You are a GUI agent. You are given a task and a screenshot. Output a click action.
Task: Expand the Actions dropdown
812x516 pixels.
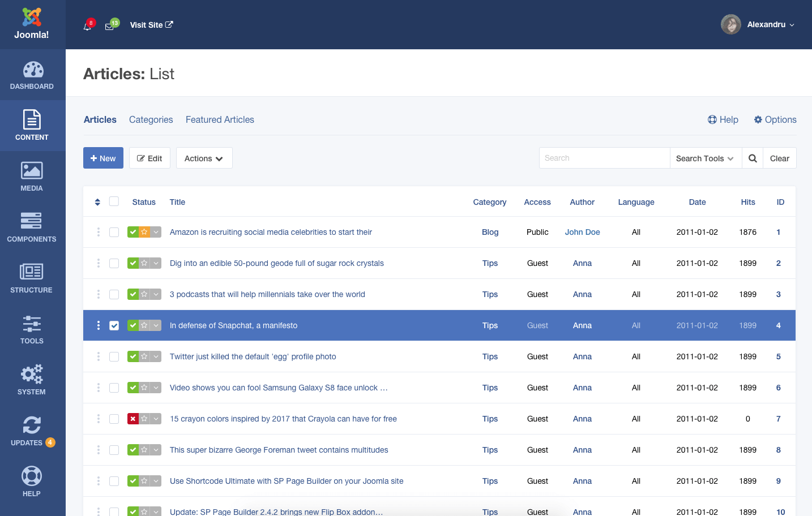(x=204, y=158)
